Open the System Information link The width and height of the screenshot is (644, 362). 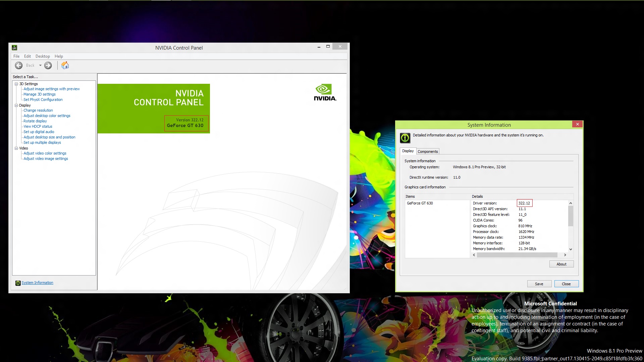37,283
